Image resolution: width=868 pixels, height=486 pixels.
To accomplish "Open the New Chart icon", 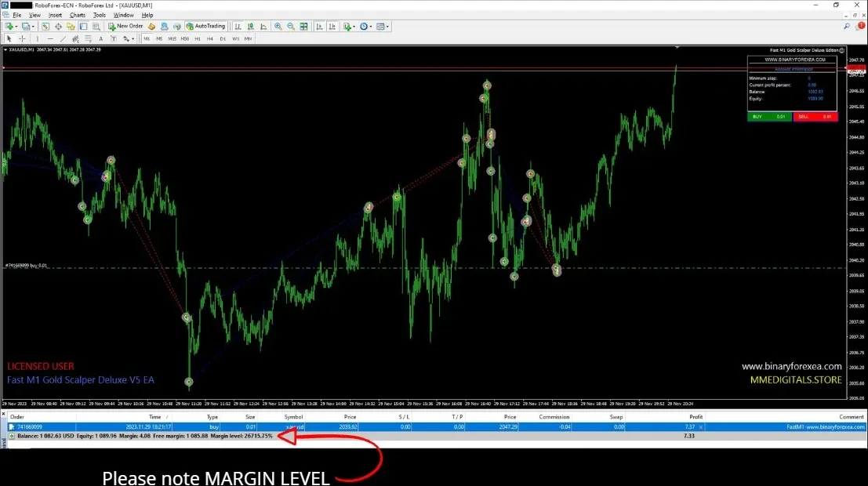I will point(9,26).
